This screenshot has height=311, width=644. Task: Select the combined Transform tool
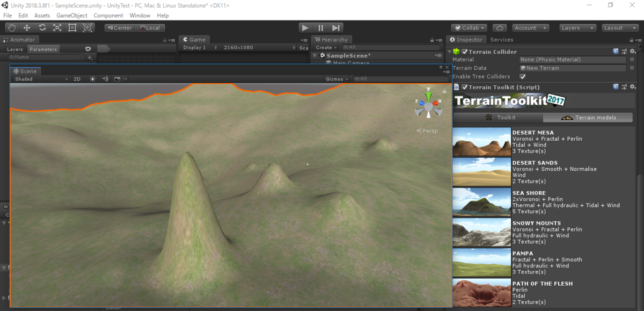87,28
